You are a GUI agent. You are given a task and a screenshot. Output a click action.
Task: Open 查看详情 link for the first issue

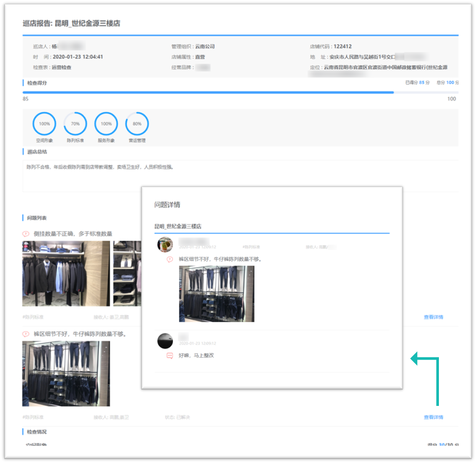pos(433,317)
